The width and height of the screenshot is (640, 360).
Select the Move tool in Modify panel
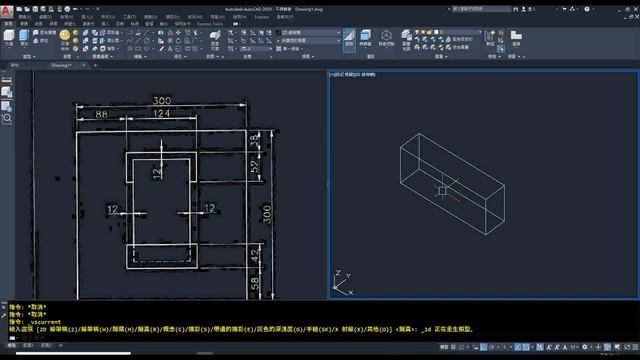coord(178,33)
